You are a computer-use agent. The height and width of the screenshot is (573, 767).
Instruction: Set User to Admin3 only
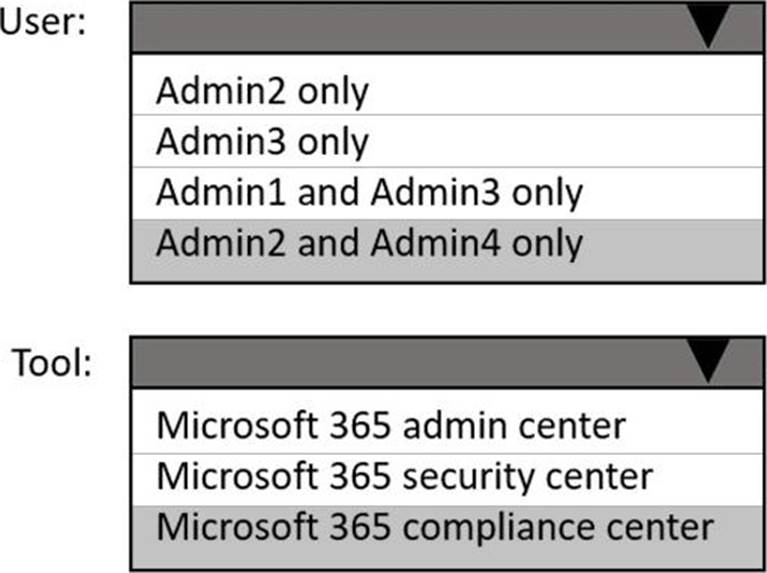pos(262,142)
